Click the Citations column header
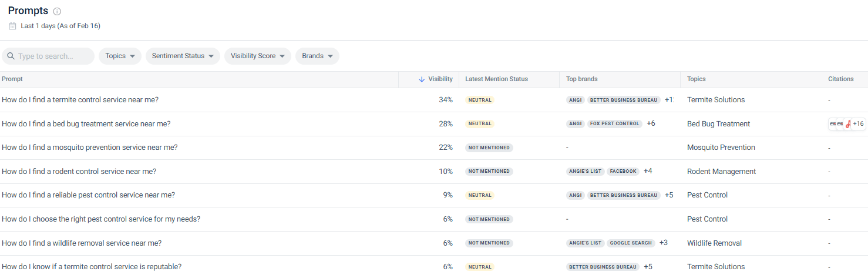The width and height of the screenshot is (868, 278). click(x=841, y=79)
